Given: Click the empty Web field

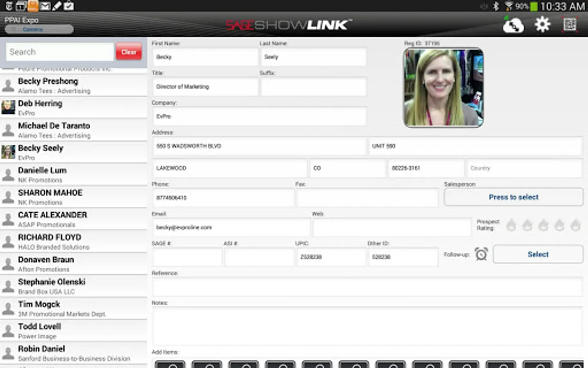Looking at the screenshot, I should click(392, 227).
